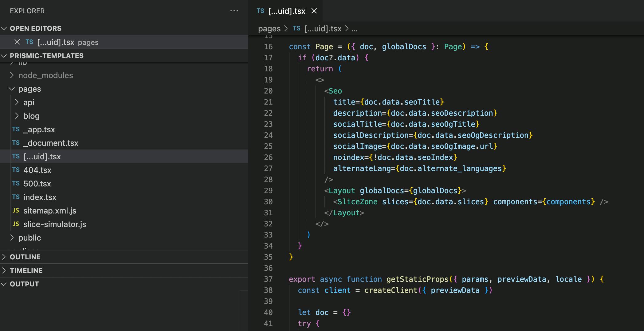Click the pages breadcrumb segment
This screenshot has width=644, height=331.
[269, 29]
